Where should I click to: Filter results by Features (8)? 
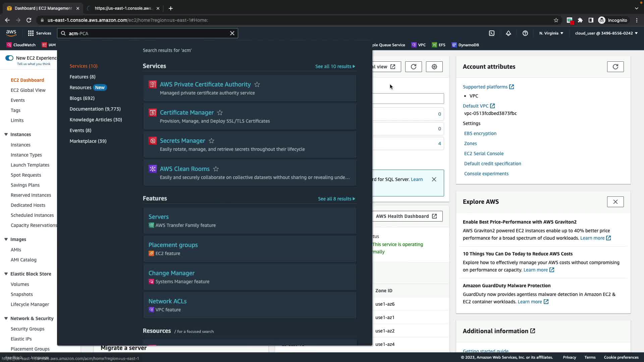click(x=83, y=77)
